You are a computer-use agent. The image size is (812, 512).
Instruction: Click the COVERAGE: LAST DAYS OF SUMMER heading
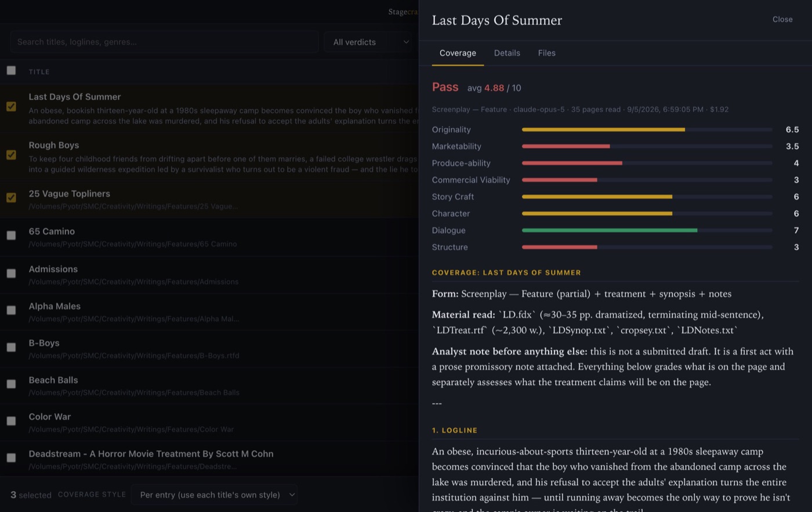tap(506, 273)
